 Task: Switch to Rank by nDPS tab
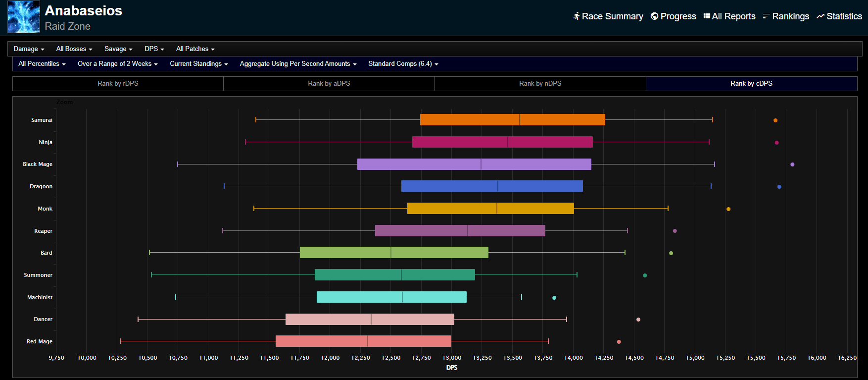(x=540, y=84)
